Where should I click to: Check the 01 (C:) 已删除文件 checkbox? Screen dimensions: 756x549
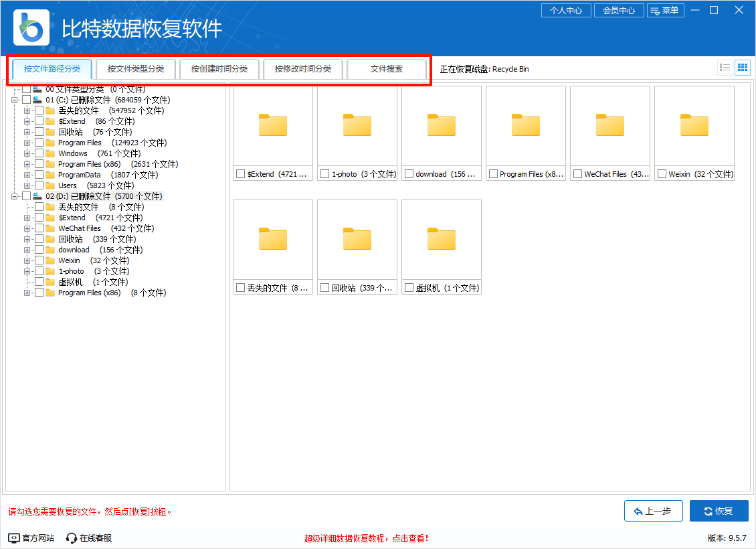(x=27, y=100)
